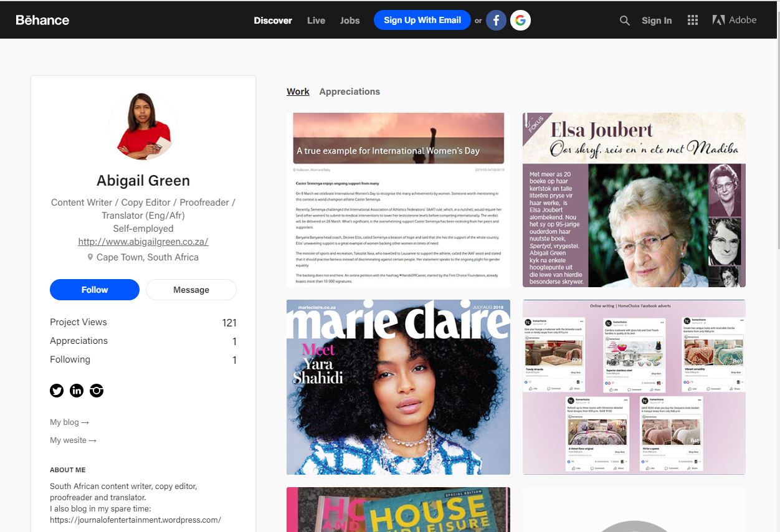Screen dimensions: 780x532
Task: Open the Jobs page
Action: pos(350,21)
